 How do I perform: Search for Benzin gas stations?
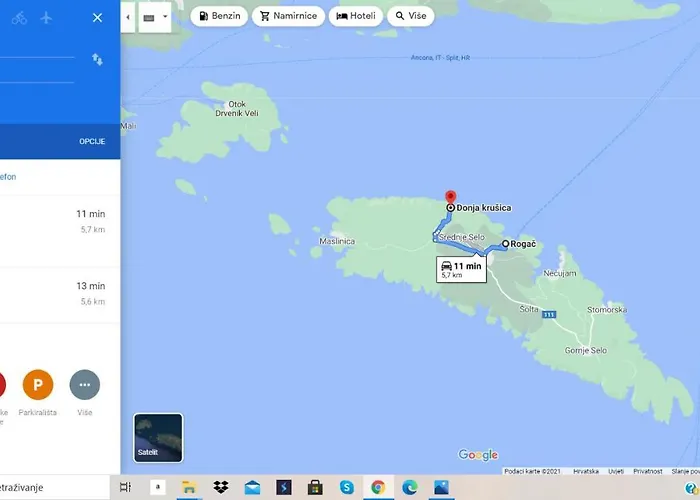click(x=219, y=17)
